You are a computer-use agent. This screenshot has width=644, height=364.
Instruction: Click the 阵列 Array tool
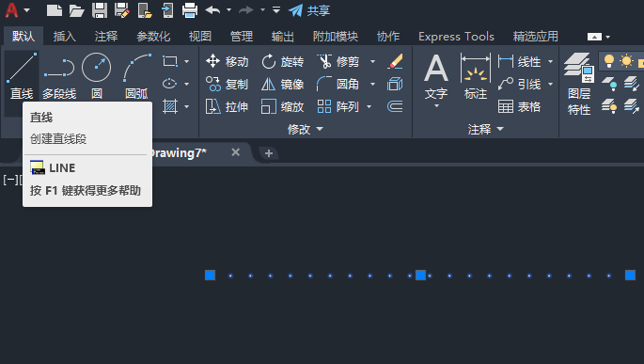pos(338,107)
